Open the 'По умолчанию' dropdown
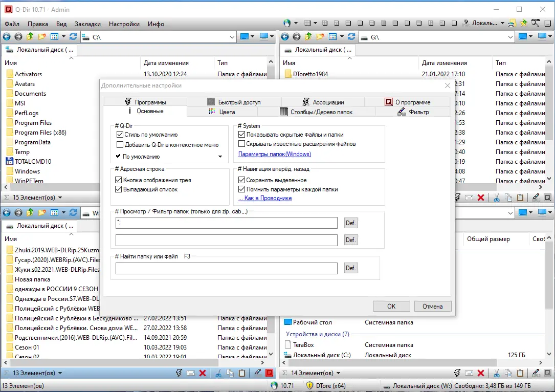Viewport: 555px width, 392px height. (169, 157)
